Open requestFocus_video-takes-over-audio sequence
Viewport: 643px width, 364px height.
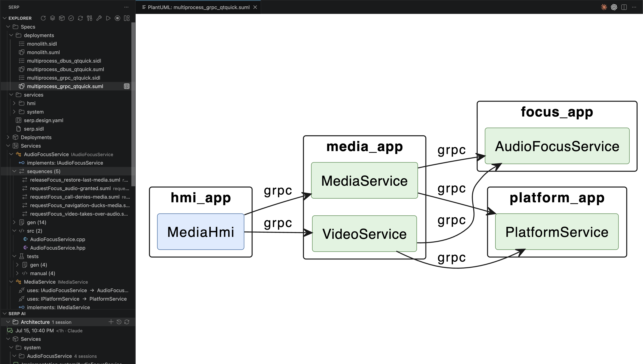click(66, 214)
